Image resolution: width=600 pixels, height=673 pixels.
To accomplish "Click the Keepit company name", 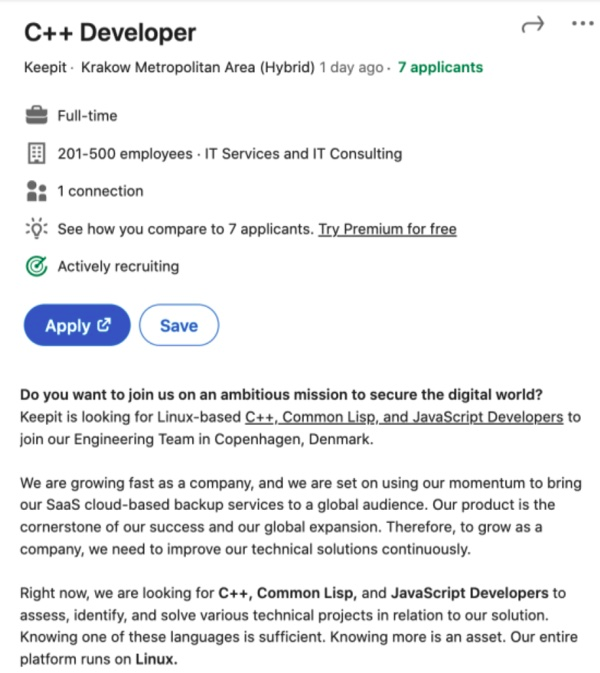I will (45, 68).
